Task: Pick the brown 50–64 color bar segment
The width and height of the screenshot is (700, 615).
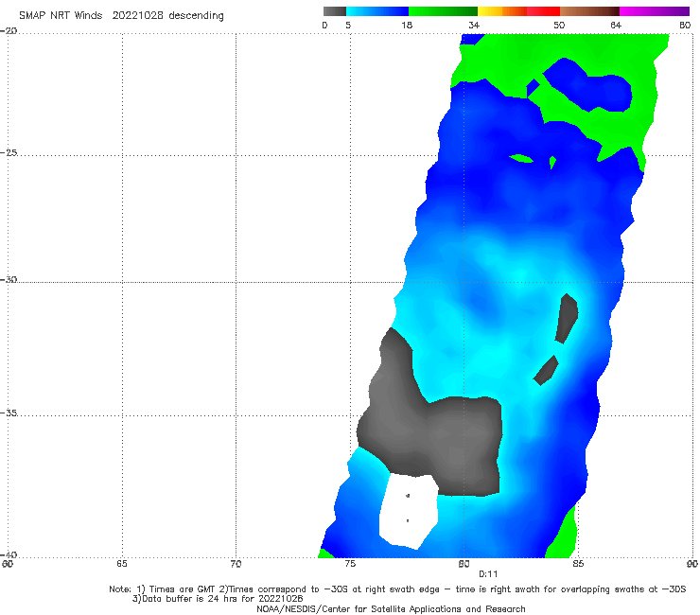Action: pos(589,11)
